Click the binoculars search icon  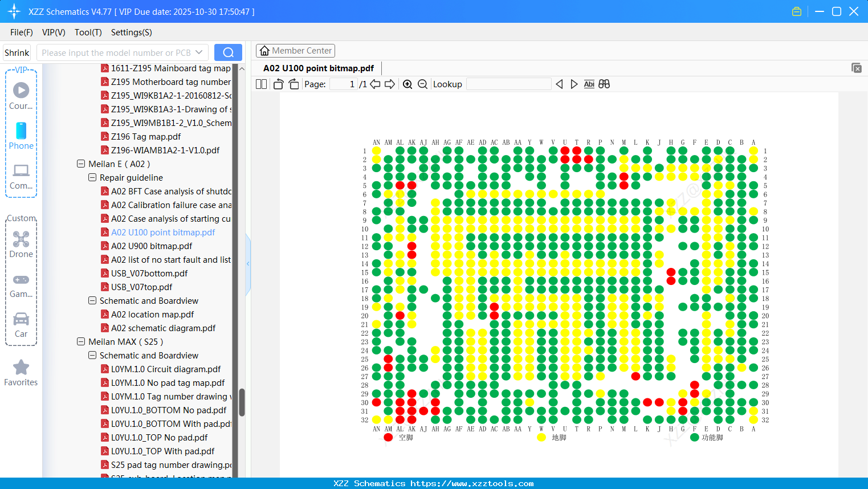coord(604,84)
